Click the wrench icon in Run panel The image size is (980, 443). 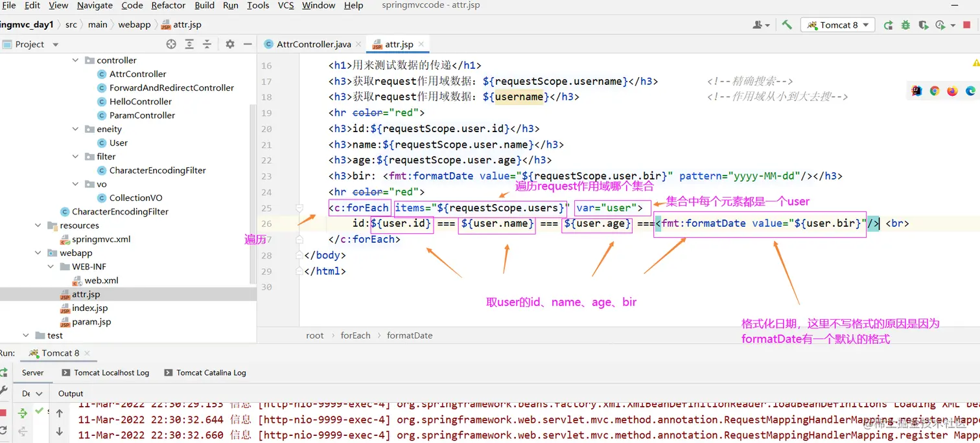[3, 391]
